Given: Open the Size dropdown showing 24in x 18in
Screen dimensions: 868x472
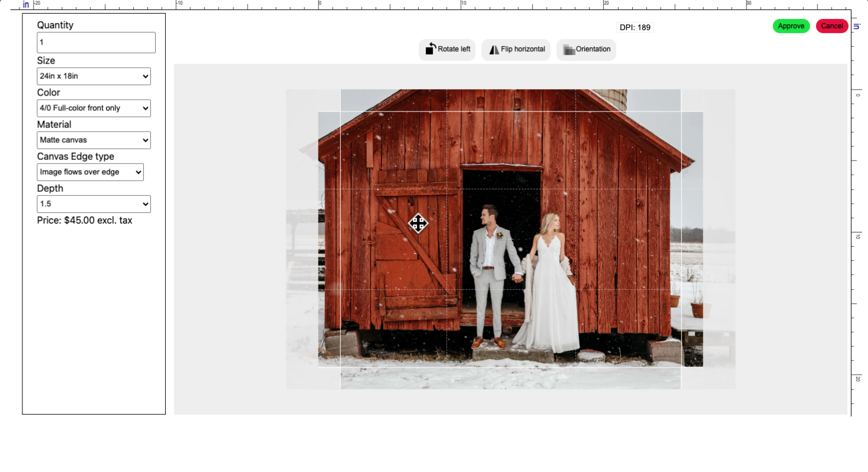Looking at the screenshot, I should (x=94, y=76).
